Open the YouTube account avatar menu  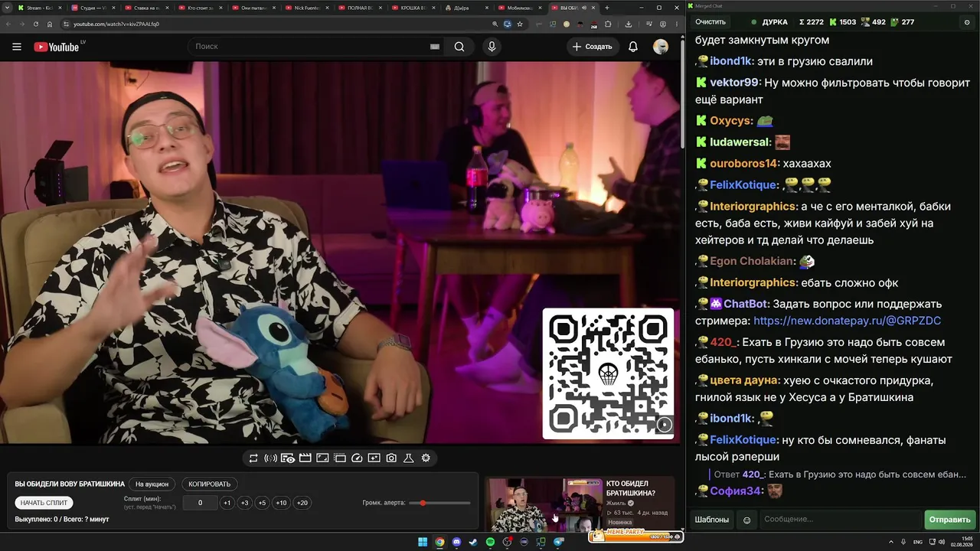[661, 47]
